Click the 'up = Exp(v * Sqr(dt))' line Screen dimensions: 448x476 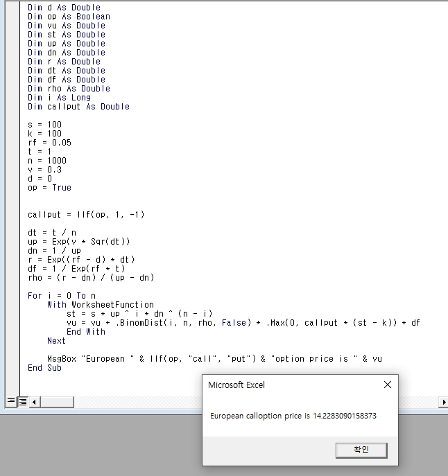(79, 242)
